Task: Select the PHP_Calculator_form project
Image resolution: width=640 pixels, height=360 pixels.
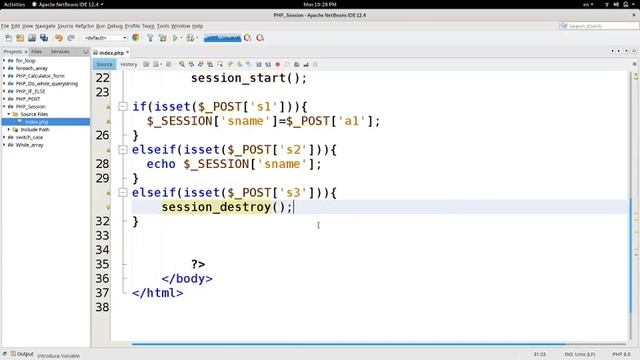Action: pos(40,76)
